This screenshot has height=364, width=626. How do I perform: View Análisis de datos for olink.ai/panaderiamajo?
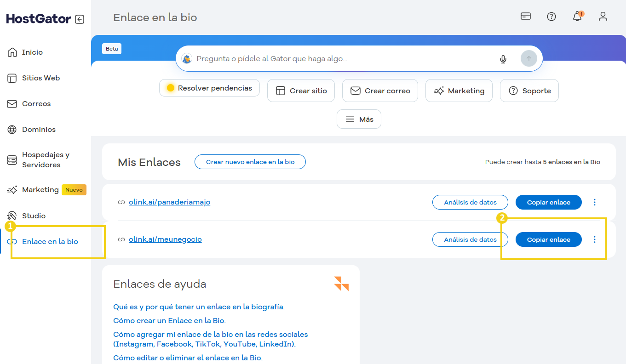[470, 202]
